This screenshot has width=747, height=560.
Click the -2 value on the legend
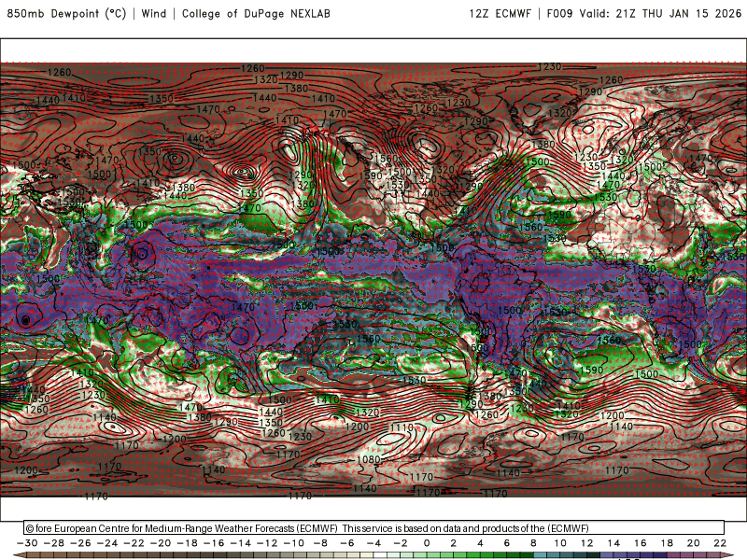[x=401, y=543]
